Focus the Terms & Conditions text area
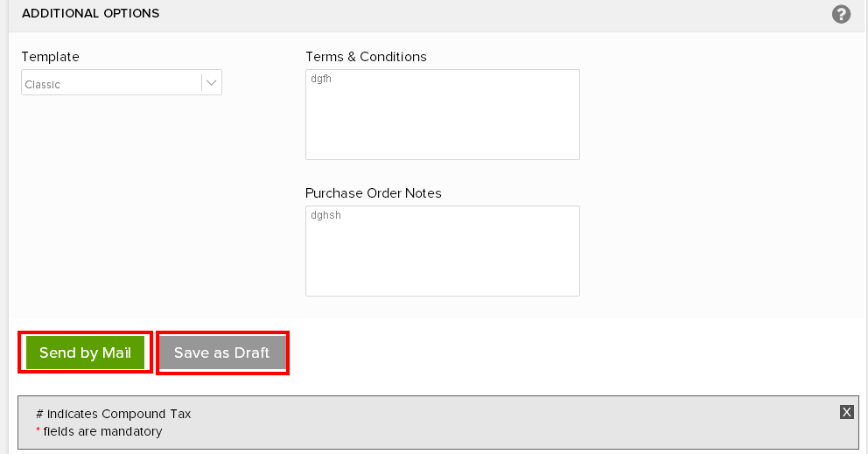 point(442,115)
